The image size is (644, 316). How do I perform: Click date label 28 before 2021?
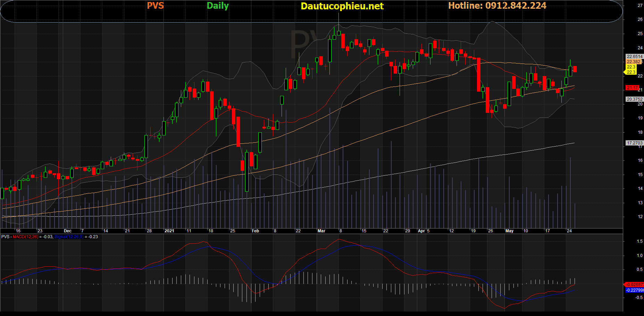pyautogui.click(x=149, y=231)
